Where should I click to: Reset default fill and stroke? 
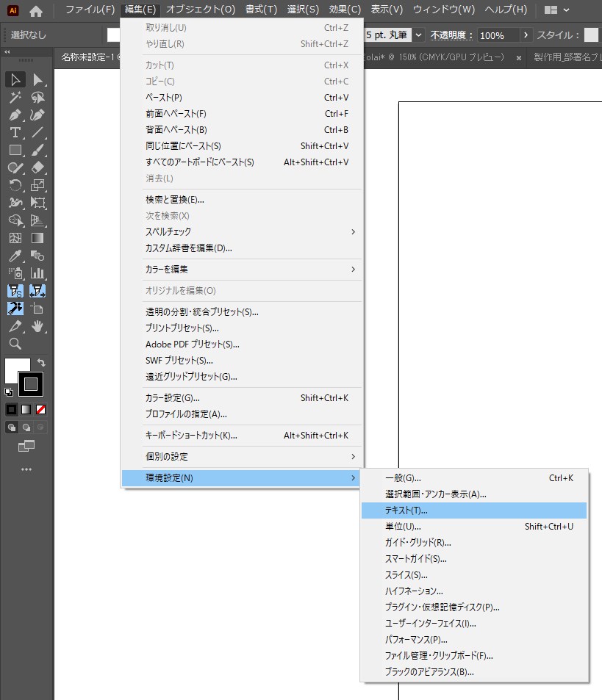tap(9, 392)
